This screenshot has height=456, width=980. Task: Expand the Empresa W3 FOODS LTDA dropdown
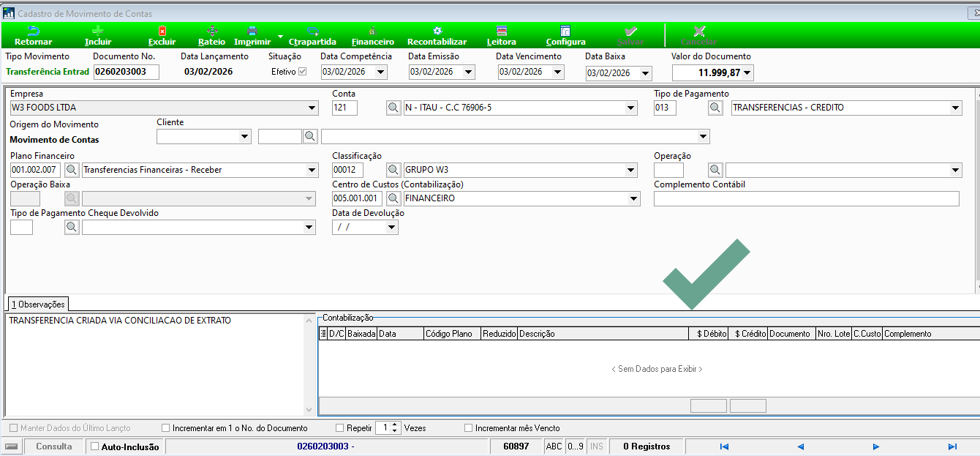[x=312, y=108]
